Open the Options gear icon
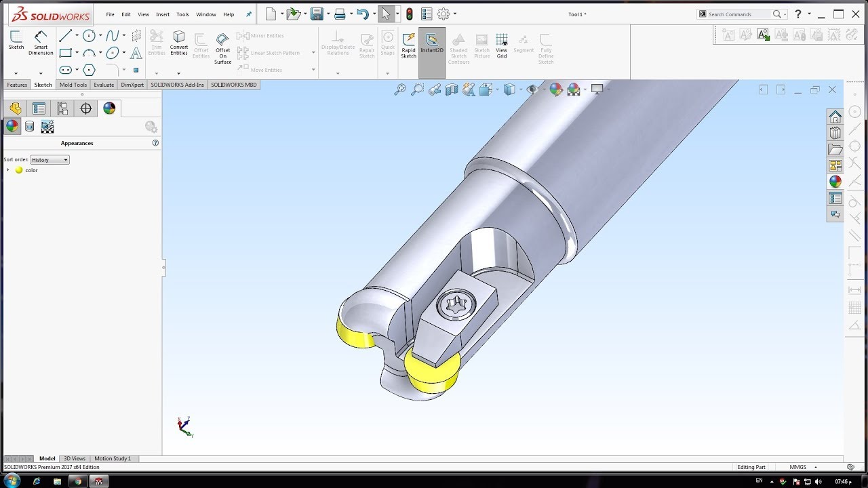 tap(443, 14)
